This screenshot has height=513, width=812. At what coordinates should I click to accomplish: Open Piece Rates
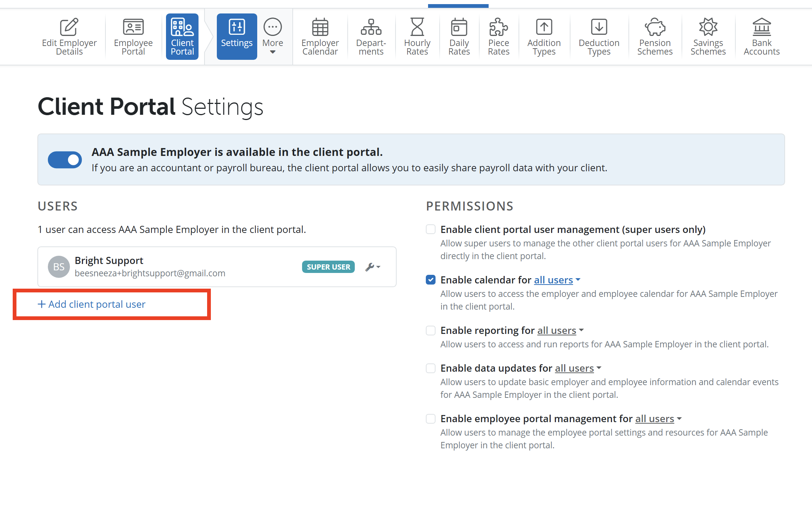click(x=499, y=37)
